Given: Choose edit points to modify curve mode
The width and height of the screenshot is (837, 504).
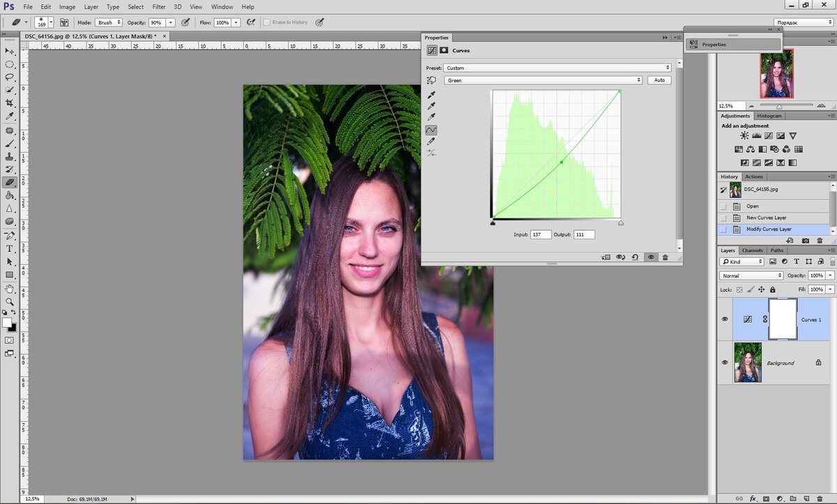Looking at the screenshot, I should [432, 130].
